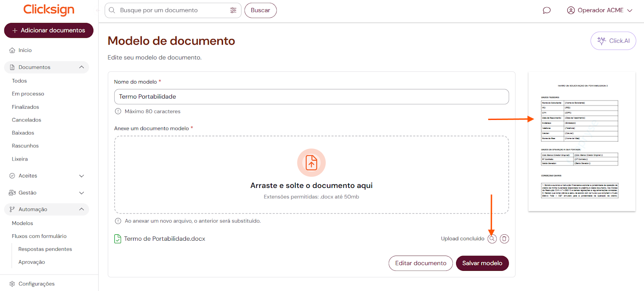Click Adicionar documentos button
644x291 pixels.
pyautogui.click(x=49, y=31)
